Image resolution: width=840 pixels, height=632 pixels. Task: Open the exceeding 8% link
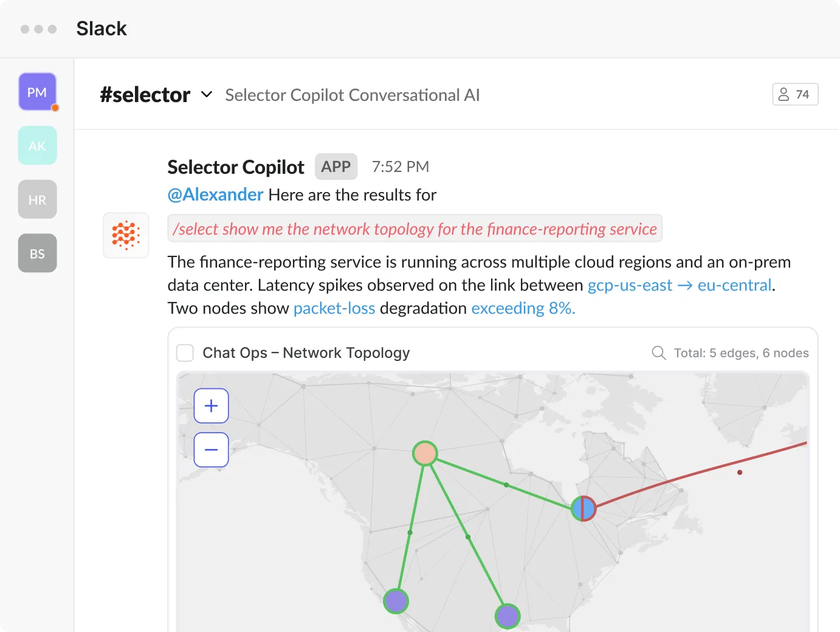click(523, 308)
